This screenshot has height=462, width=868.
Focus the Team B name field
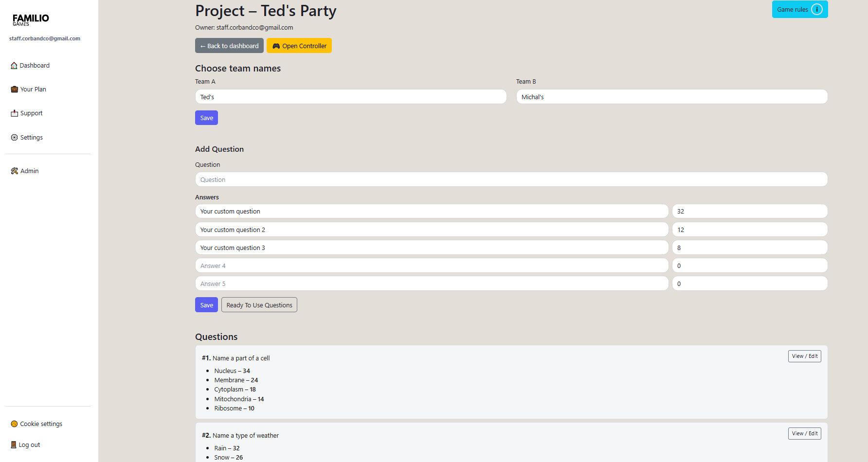pyautogui.click(x=672, y=97)
